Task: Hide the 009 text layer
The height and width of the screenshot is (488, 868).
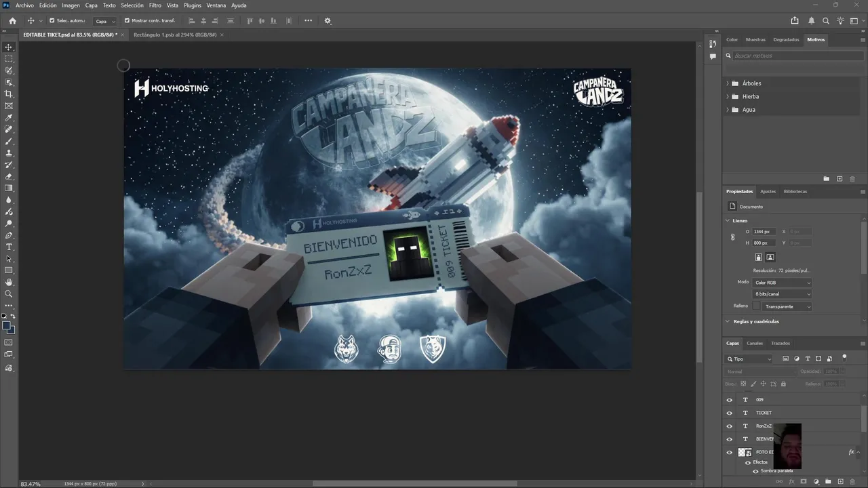Action: 730,400
